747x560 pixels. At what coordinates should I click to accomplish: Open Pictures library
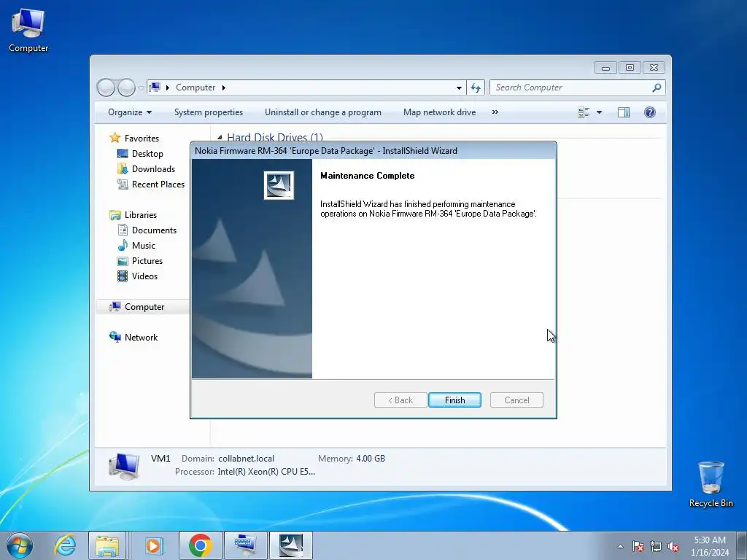point(147,261)
